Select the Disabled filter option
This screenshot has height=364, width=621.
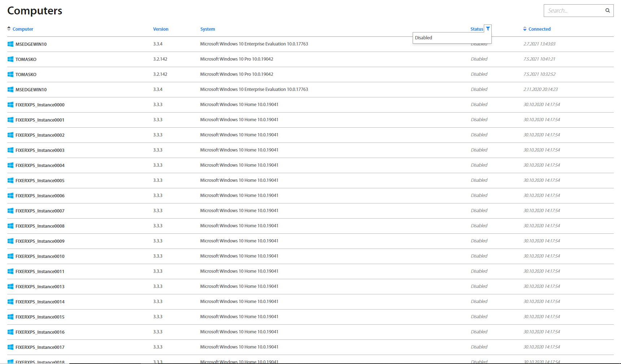[x=424, y=38]
